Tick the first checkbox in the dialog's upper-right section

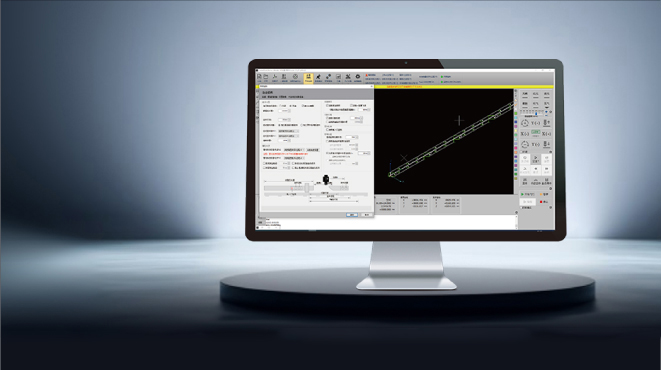(327, 105)
